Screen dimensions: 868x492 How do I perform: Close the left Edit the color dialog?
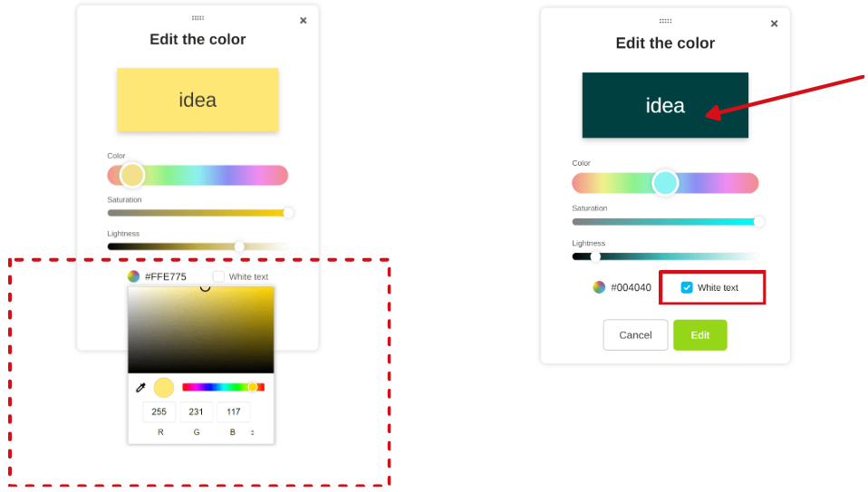click(x=303, y=20)
